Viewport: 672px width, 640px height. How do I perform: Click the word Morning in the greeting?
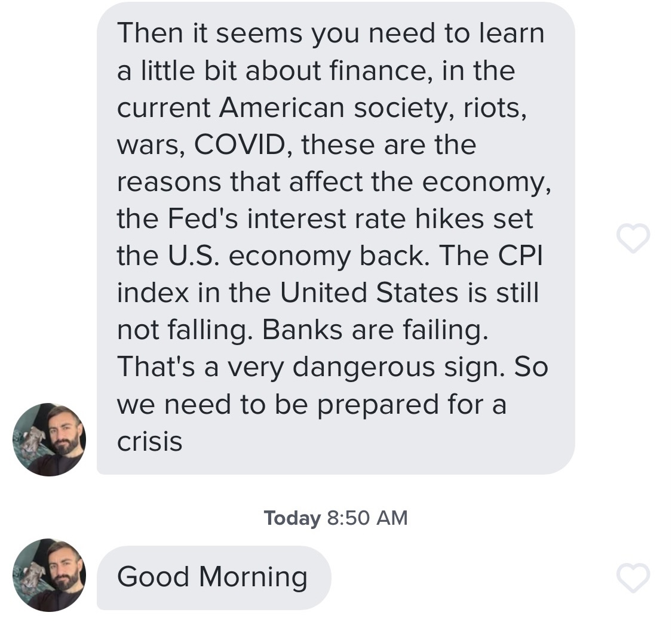(253, 577)
